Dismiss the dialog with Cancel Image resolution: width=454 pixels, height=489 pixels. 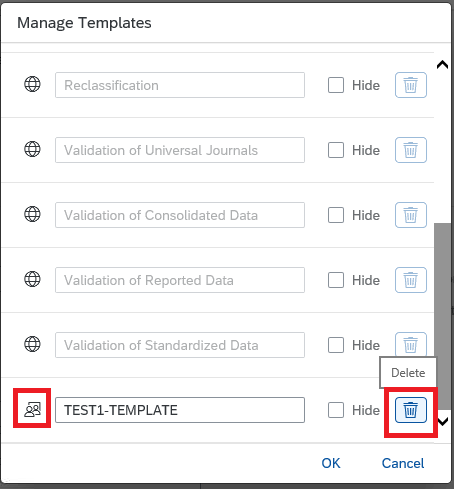click(403, 463)
